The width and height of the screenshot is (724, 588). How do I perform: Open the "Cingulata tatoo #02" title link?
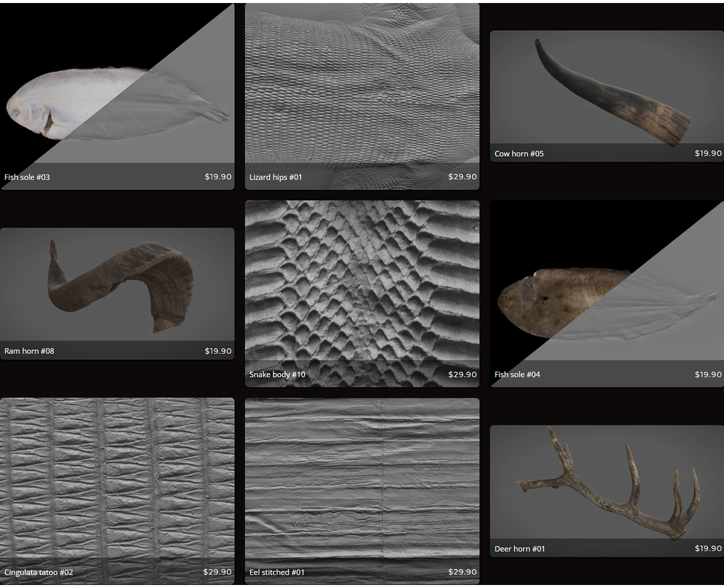pyautogui.click(x=39, y=572)
